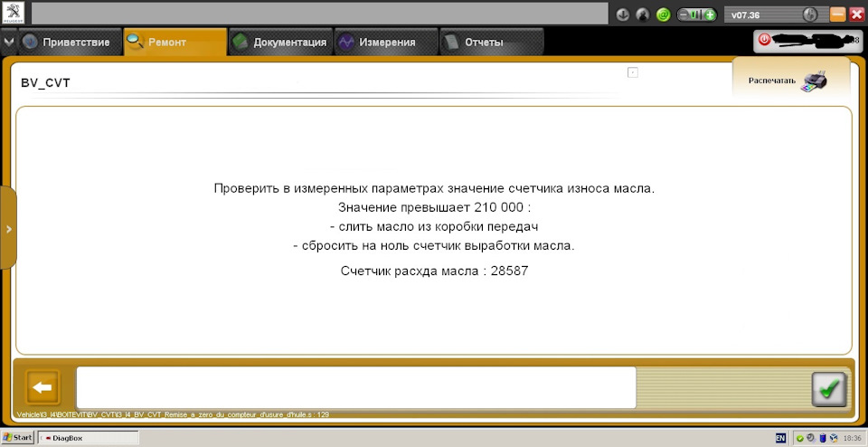Click the BV_CVT heading
868x447 pixels.
pyautogui.click(x=45, y=83)
